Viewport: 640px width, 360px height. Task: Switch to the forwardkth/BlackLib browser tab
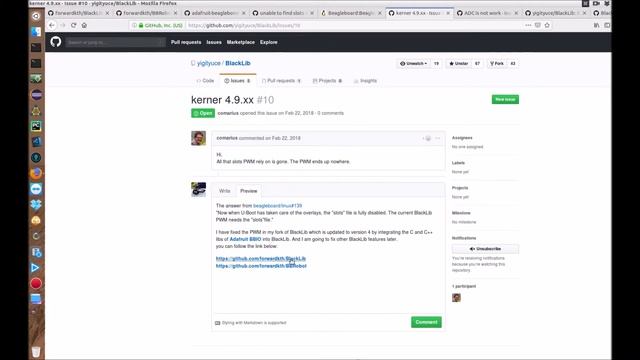click(79, 13)
